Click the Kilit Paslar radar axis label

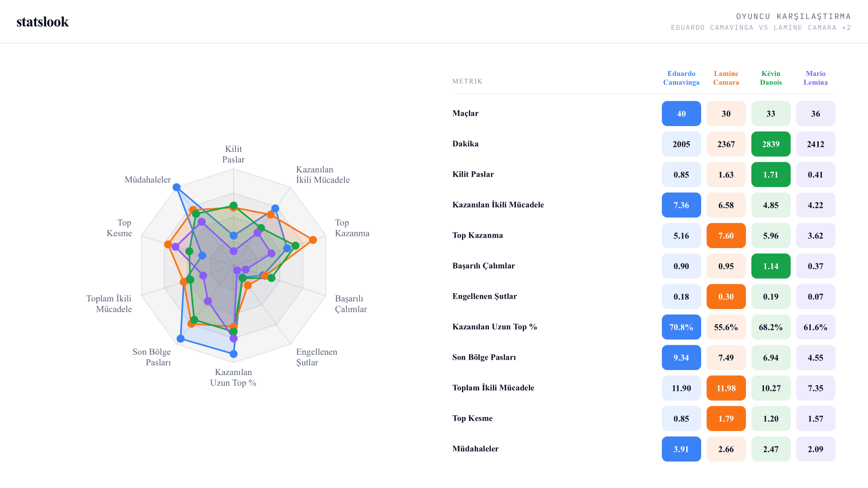[233, 154]
